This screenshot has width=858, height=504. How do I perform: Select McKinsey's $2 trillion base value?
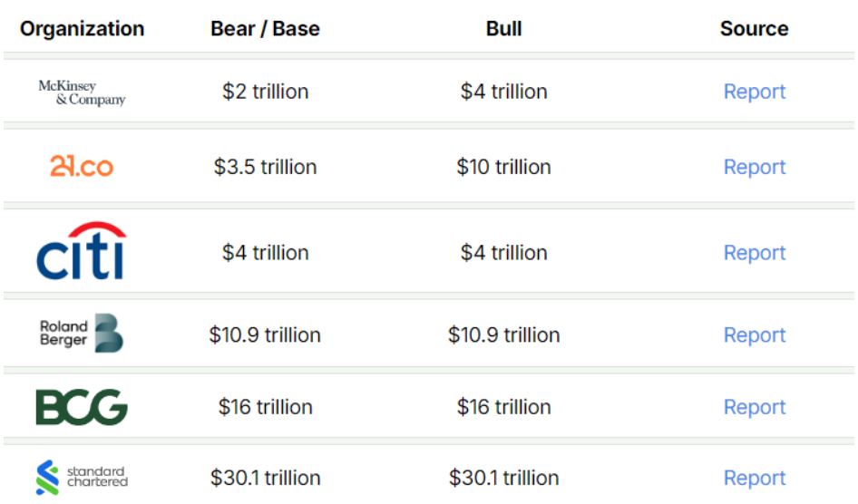(265, 92)
